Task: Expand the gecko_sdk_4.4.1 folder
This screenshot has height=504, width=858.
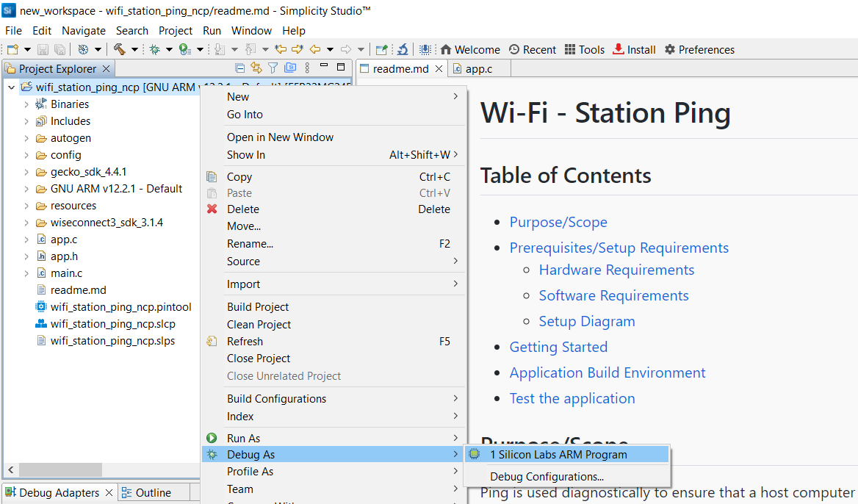Action: (x=26, y=172)
